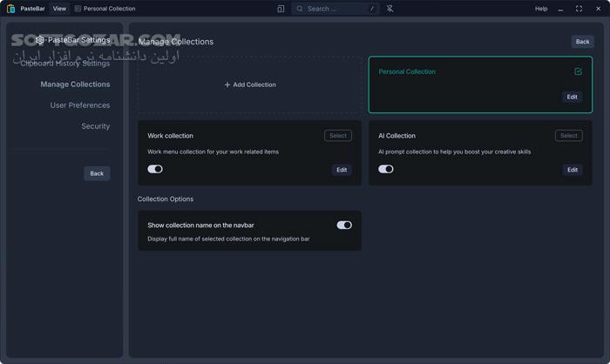610x364 pixels.
Task: Click the PasteBar logo icon
Action: click(10, 9)
